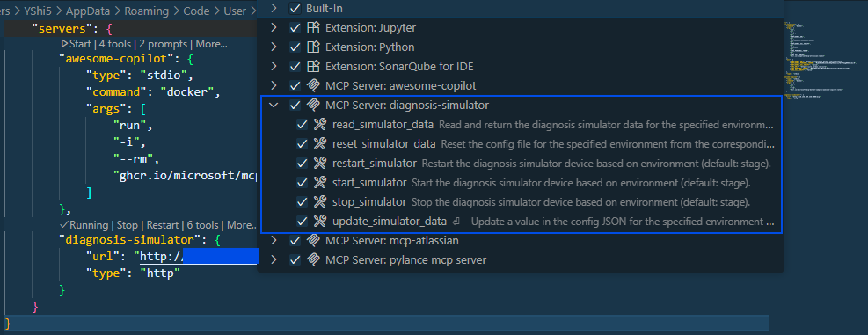Click the read_simulator_data tool icon
The width and height of the screenshot is (868, 335).
(320, 125)
